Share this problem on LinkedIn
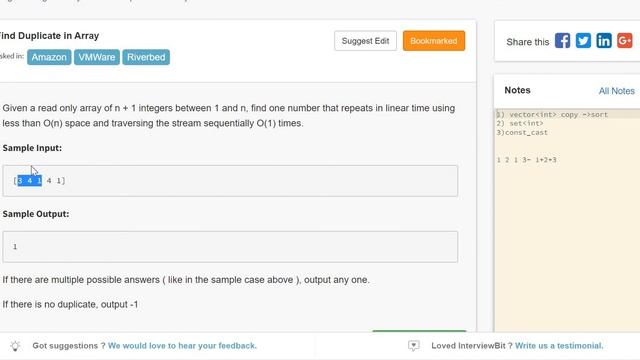This screenshot has width=640, height=360. coord(604,41)
